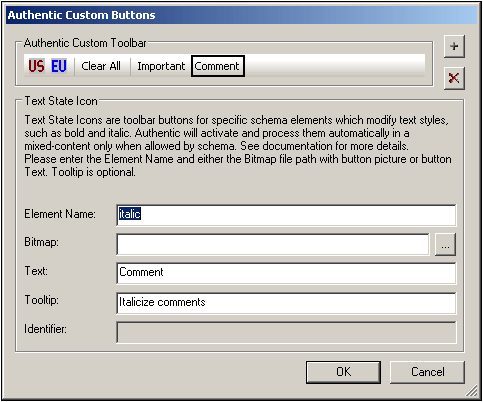Screen dimensions: 483x402
Task: Dismiss dialog with Cancel button
Action: pyautogui.click(x=427, y=372)
